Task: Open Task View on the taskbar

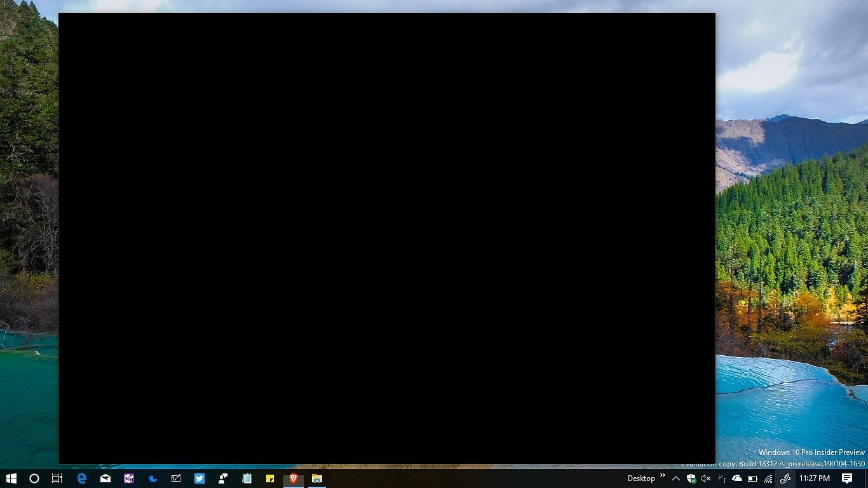Action: pyautogui.click(x=57, y=478)
